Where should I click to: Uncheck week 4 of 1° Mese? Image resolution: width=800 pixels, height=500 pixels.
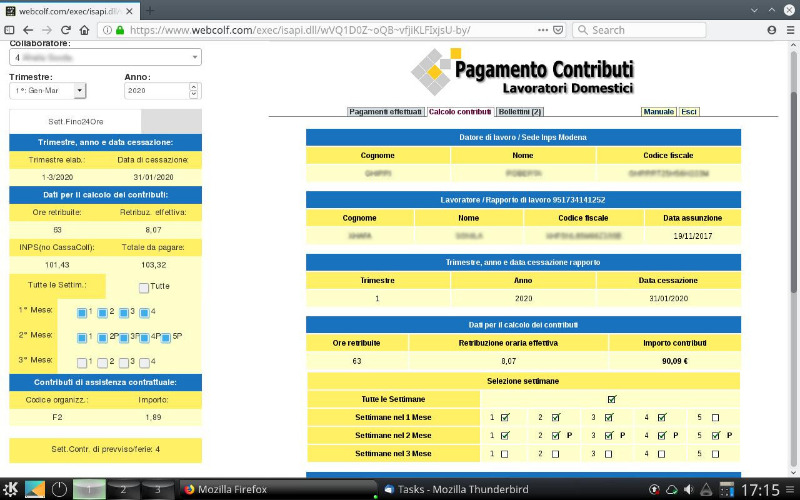point(144,313)
